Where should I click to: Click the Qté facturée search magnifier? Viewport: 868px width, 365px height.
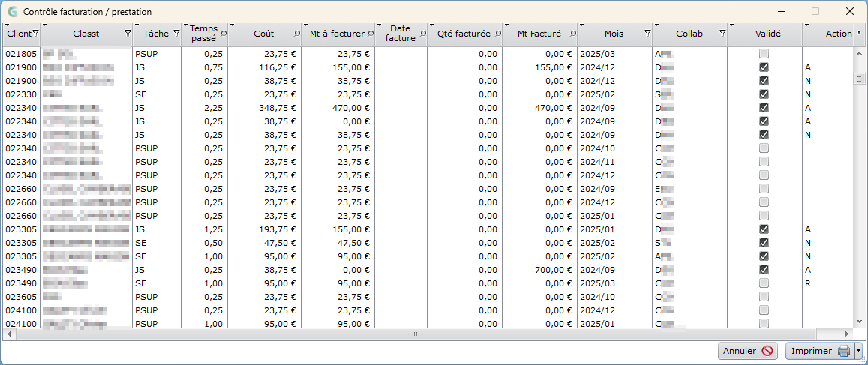point(497,34)
